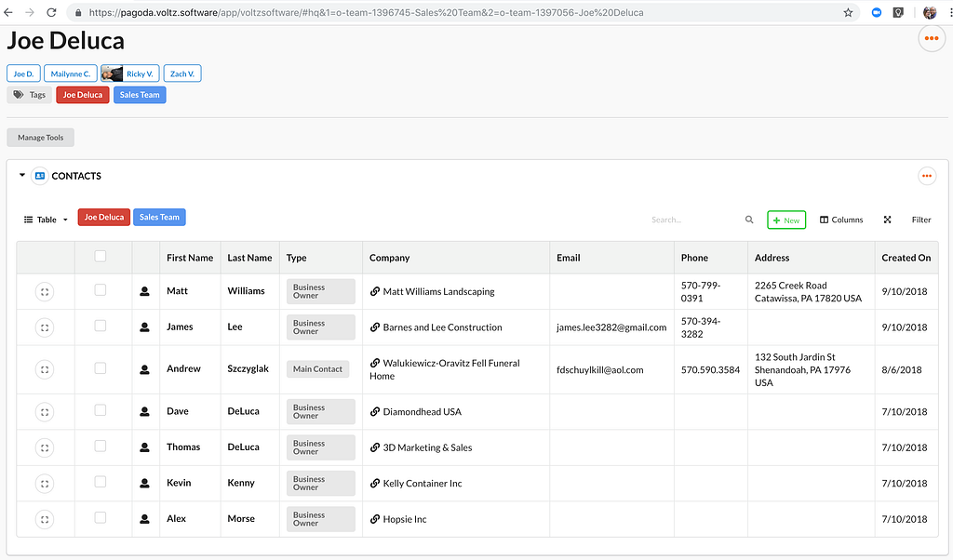Toggle the select-all checkbox in table header

click(101, 257)
